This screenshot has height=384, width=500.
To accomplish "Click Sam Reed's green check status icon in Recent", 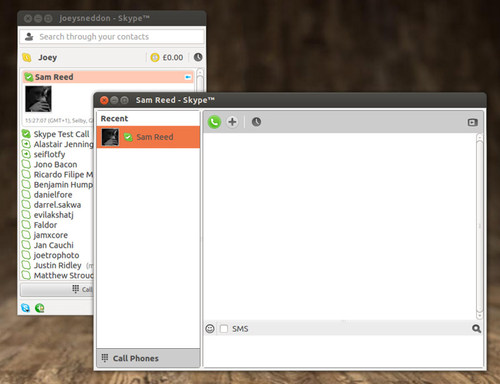I will tap(128, 137).
